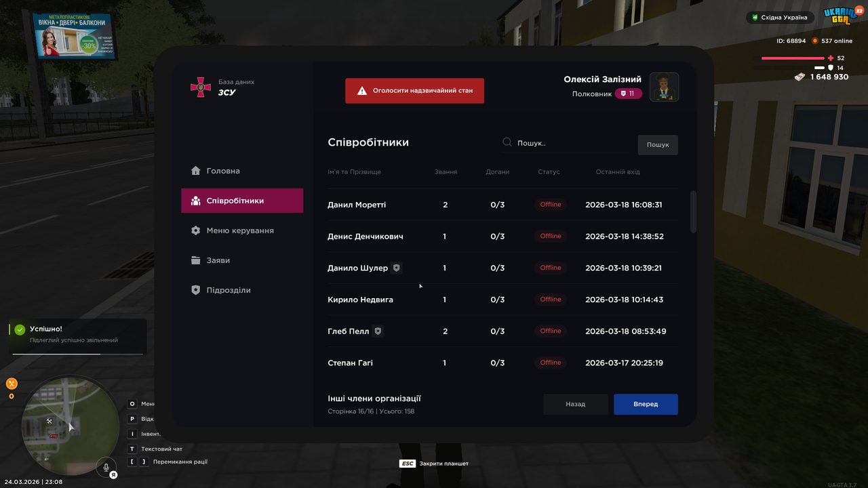Click Offline status of Данил Моретті

point(551,205)
